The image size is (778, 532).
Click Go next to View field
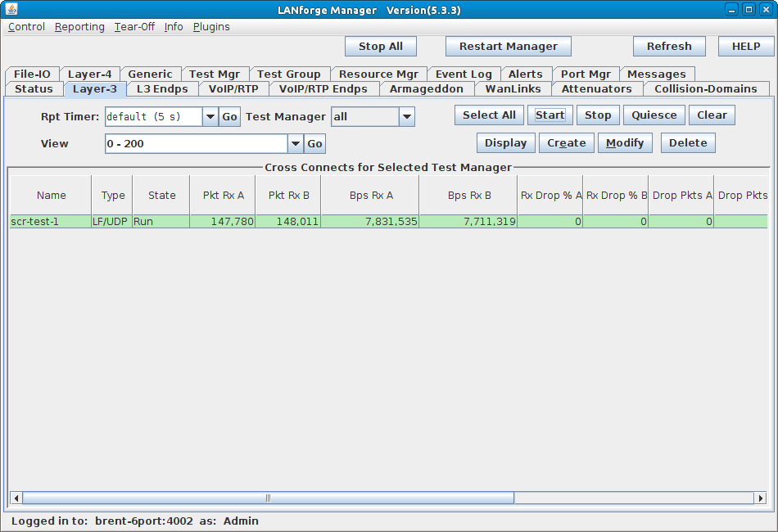[314, 144]
